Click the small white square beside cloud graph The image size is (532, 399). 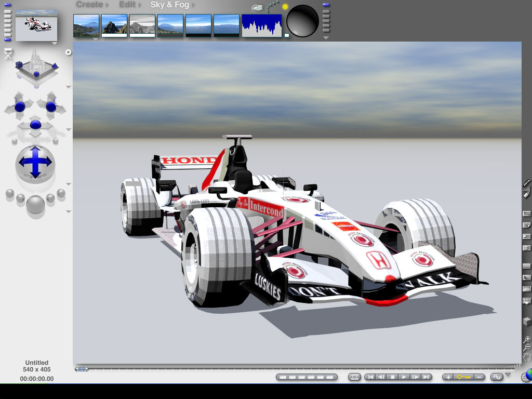287,35
